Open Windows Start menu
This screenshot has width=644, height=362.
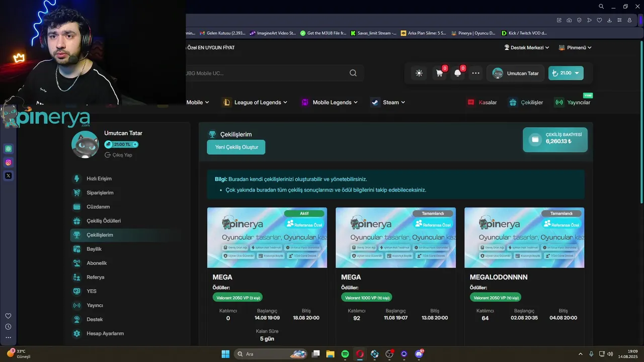tap(225, 354)
